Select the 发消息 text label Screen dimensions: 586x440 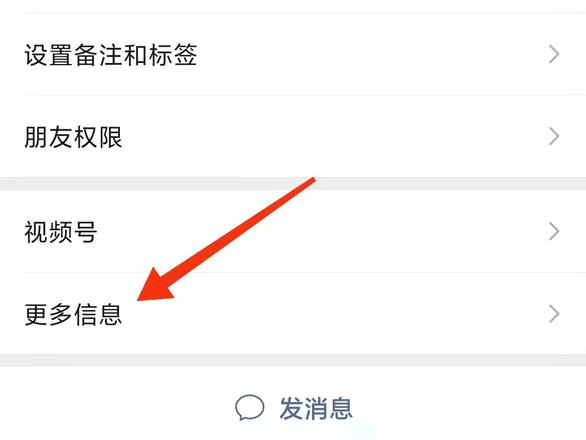316,408
